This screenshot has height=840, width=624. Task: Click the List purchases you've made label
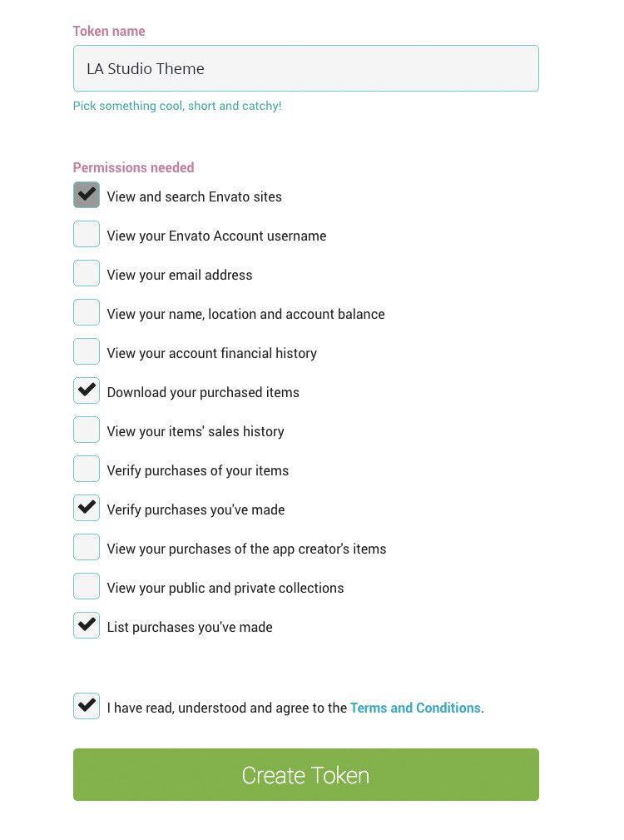pos(190,627)
